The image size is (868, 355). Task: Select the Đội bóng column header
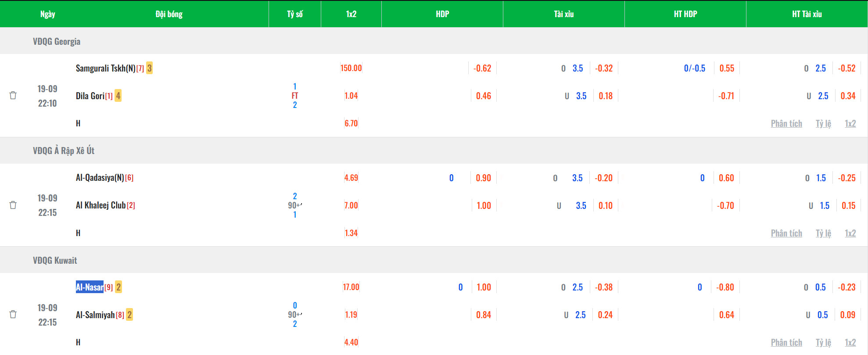pos(169,14)
